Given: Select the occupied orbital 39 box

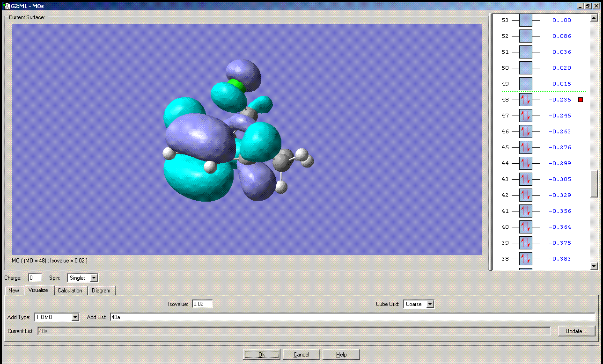Looking at the screenshot, I should tap(526, 243).
